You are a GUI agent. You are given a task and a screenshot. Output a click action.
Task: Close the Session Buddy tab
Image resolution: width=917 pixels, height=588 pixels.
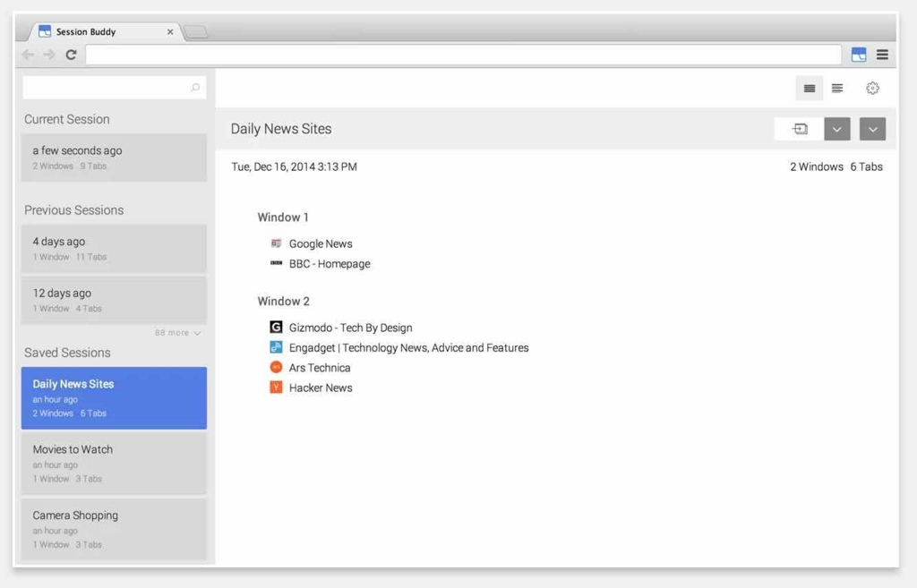tap(170, 32)
